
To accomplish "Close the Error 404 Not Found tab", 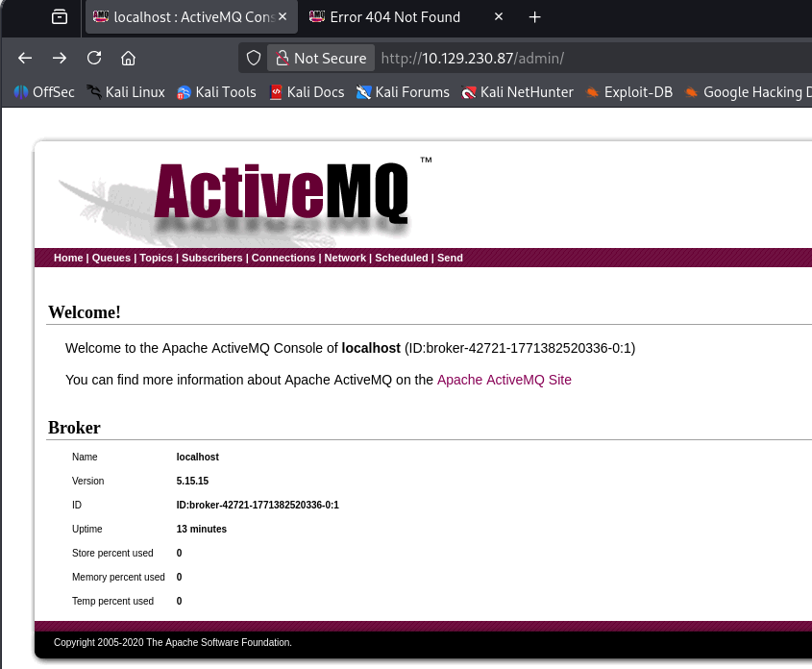I will coord(498,17).
